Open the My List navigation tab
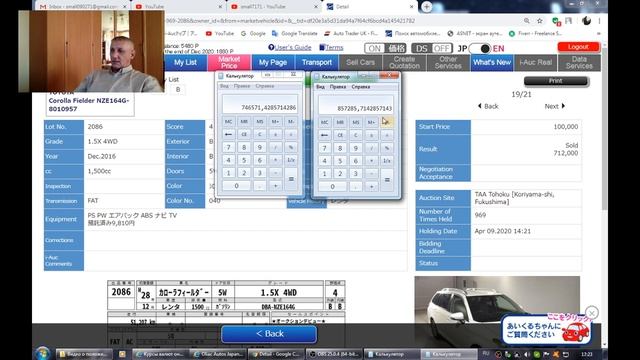 tap(185, 62)
